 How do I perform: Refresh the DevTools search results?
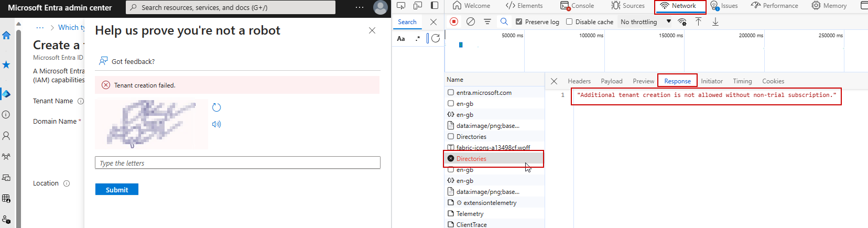[x=435, y=38]
